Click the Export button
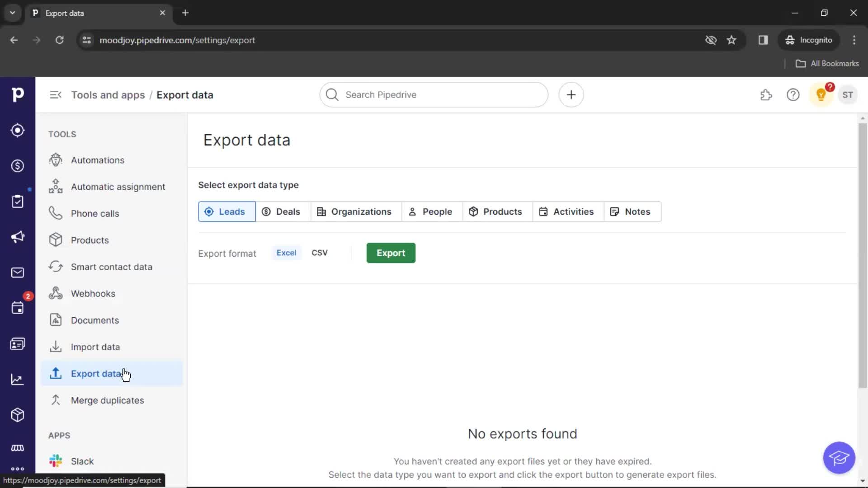 coord(391,253)
